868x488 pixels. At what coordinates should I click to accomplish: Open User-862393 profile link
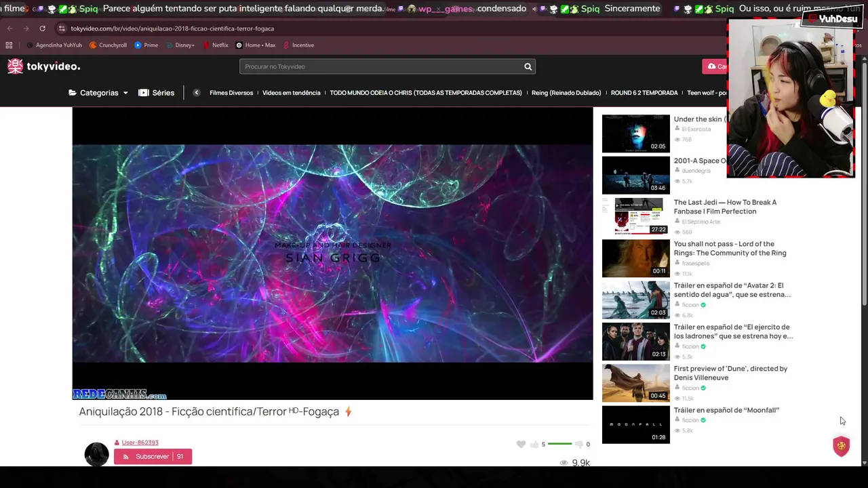(140, 443)
